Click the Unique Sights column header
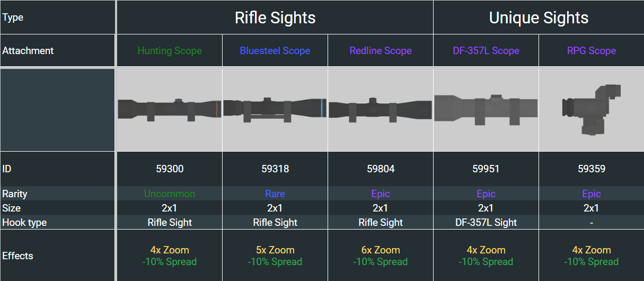The width and height of the screenshot is (644, 281). [x=539, y=17]
